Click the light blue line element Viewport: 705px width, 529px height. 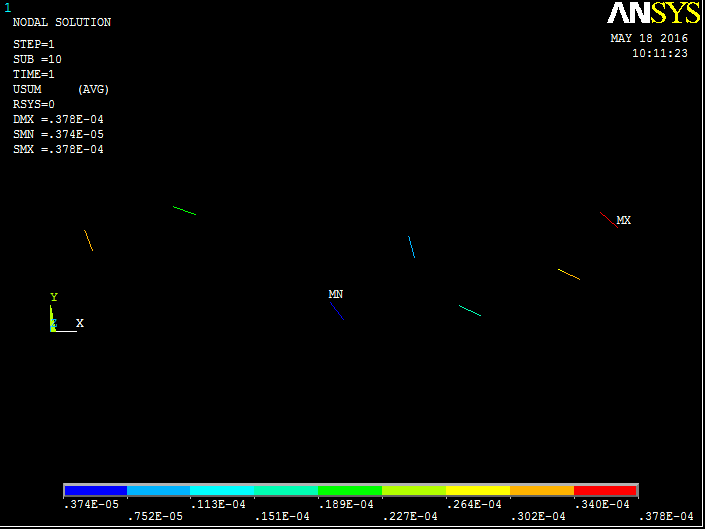coord(411,247)
